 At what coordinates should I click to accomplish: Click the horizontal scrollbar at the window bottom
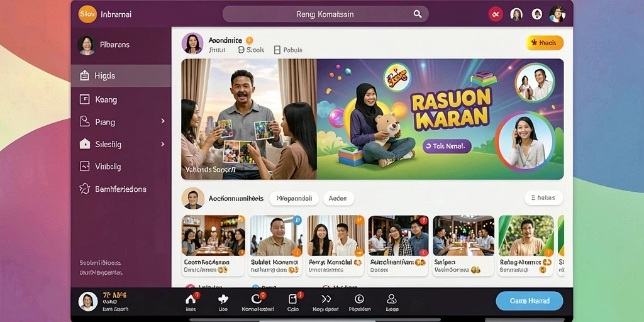click(315, 320)
